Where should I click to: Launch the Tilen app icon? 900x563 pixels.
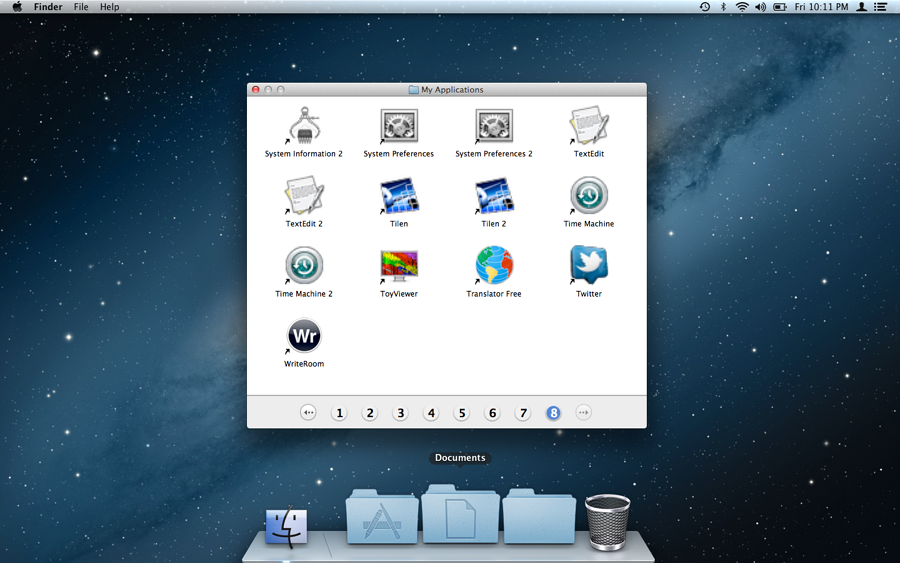coord(399,195)
